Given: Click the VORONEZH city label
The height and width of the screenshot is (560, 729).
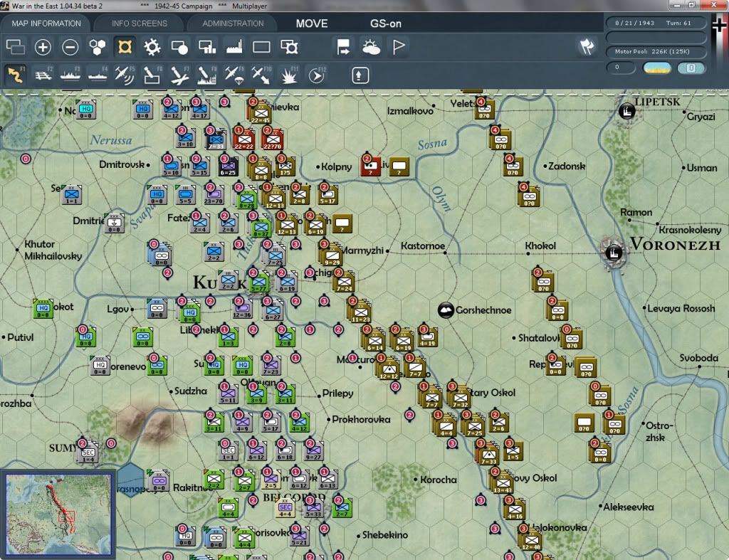Looking at the screenshot, I should [x=675, y=244].
